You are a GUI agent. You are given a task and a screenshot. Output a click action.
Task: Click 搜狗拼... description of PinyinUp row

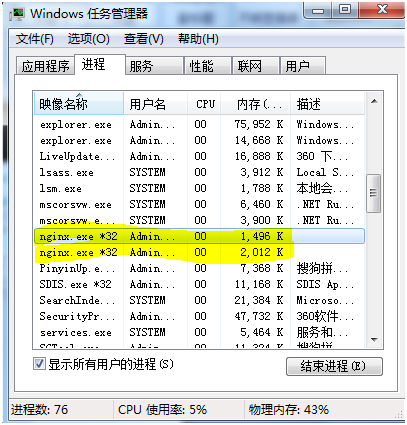(322, 268)
